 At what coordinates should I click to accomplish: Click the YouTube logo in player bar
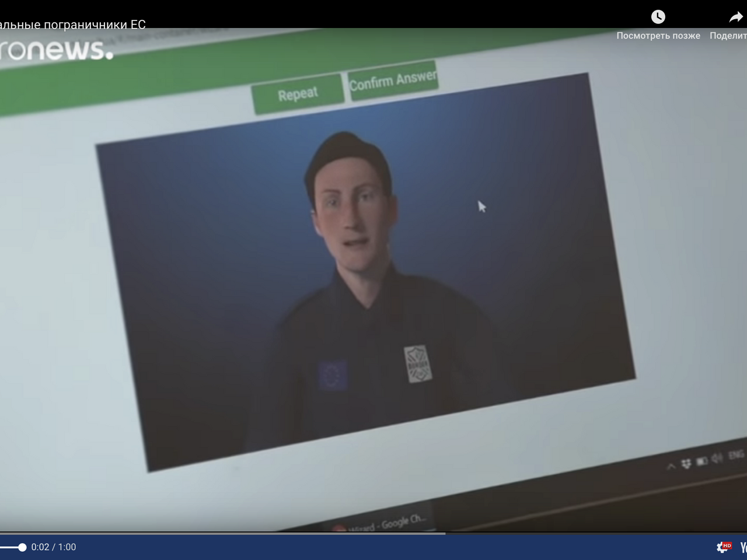click(743, 547)
